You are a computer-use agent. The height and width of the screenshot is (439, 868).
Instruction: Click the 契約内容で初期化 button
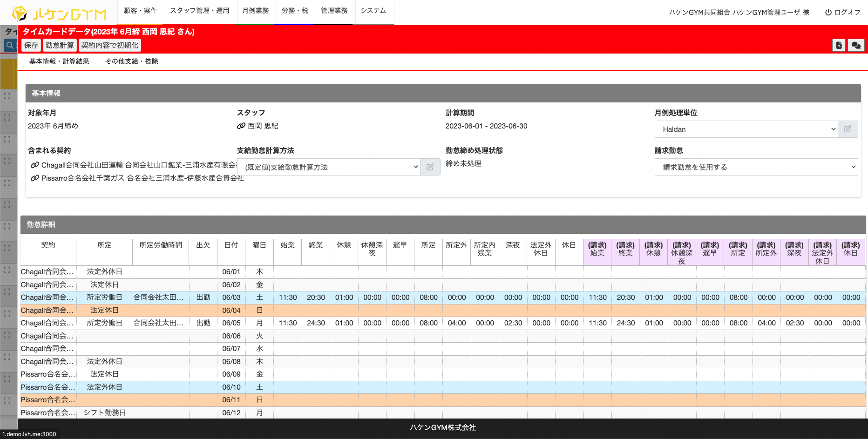pyautogui.click(x=109, y=45)
